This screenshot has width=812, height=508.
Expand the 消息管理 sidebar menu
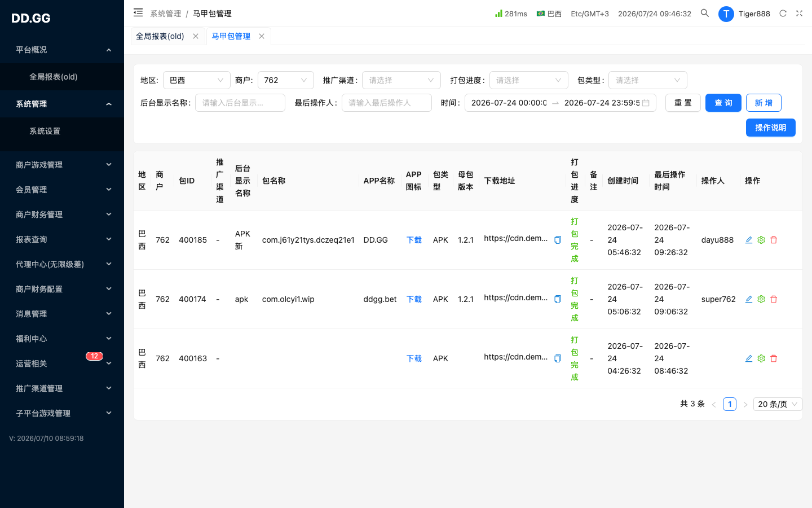(x=62, y=314)
